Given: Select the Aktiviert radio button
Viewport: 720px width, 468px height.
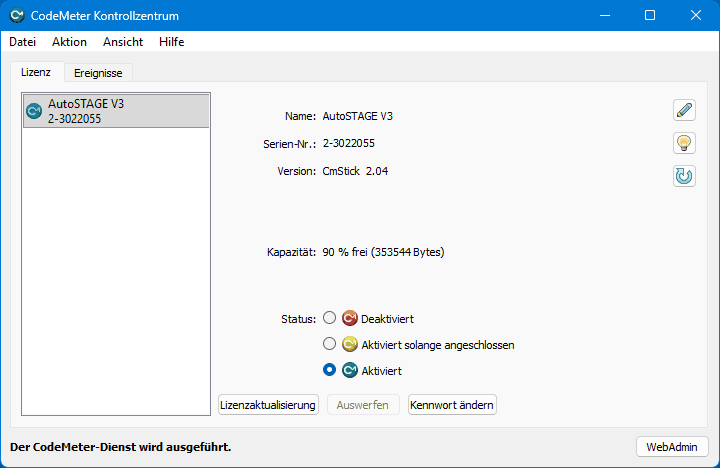Looking at the screenshot, I should [x=329, y=370].
